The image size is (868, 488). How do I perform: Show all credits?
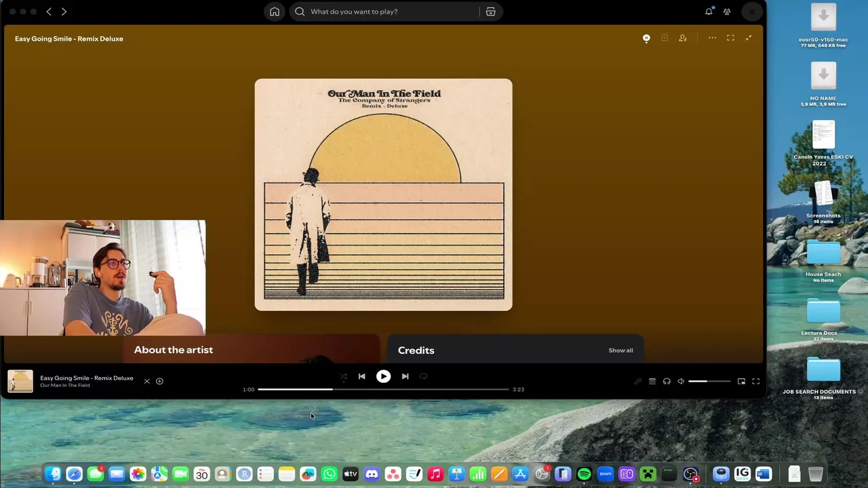[x=620, y=350]
